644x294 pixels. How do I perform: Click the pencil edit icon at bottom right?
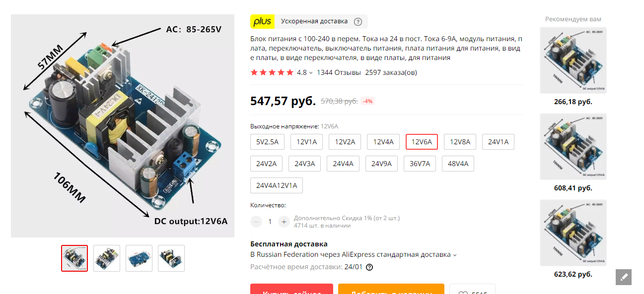(x=624, y=277)
